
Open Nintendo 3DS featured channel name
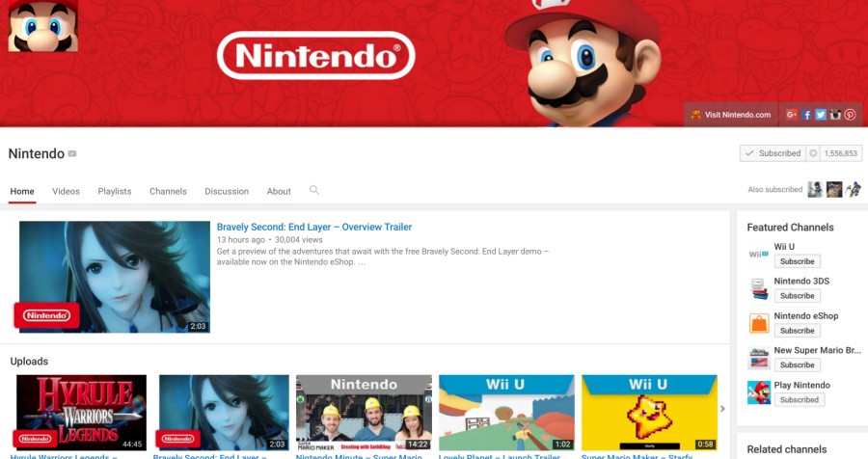801,281
